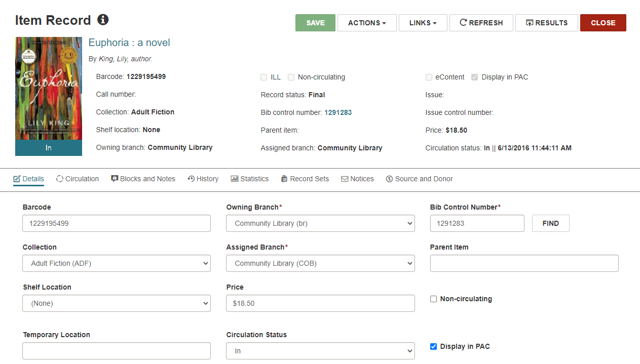The width and height of the screenshot is (640, 364).
Task: Open the Links menu
Action: pos(423,23)
